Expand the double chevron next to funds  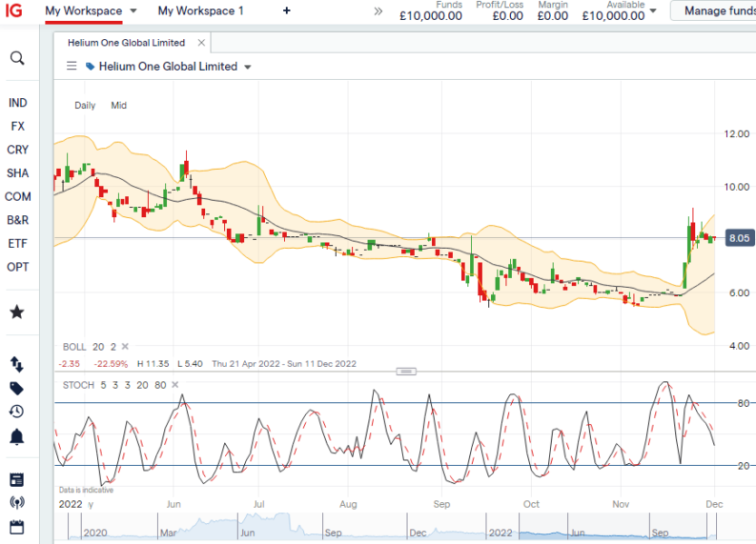click(x=378, y=11)
